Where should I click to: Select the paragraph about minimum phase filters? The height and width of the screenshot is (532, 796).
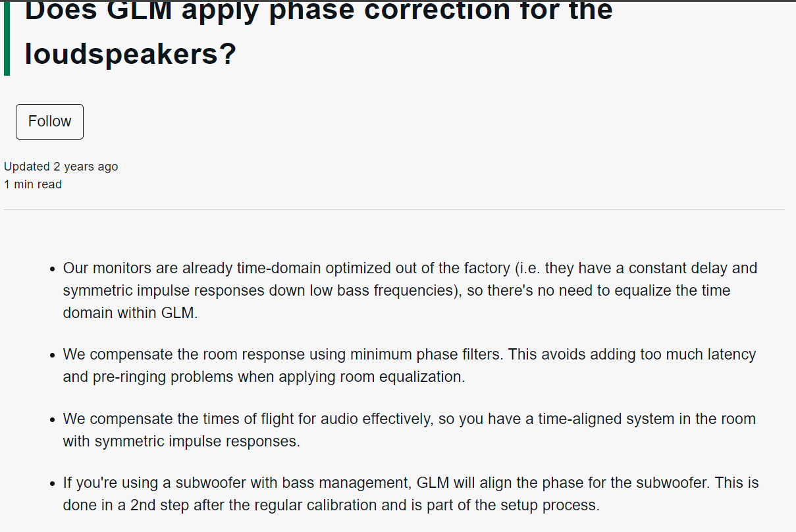point(409,365)
